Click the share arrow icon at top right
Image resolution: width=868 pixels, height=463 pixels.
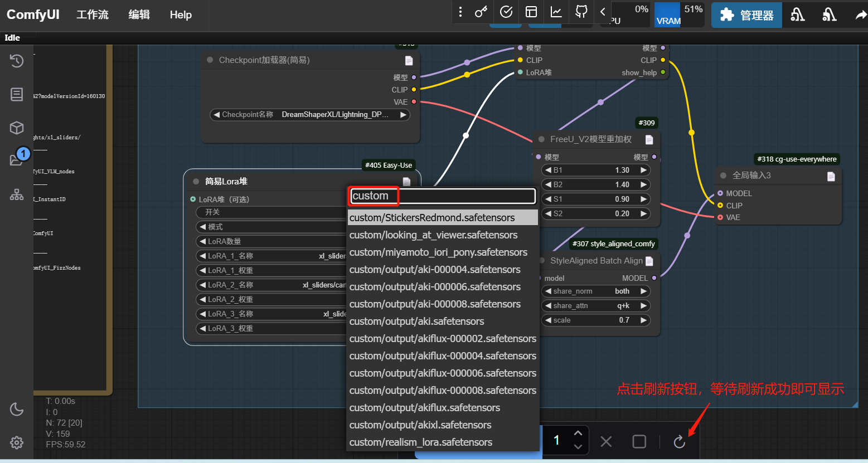[x=861, y=15]
